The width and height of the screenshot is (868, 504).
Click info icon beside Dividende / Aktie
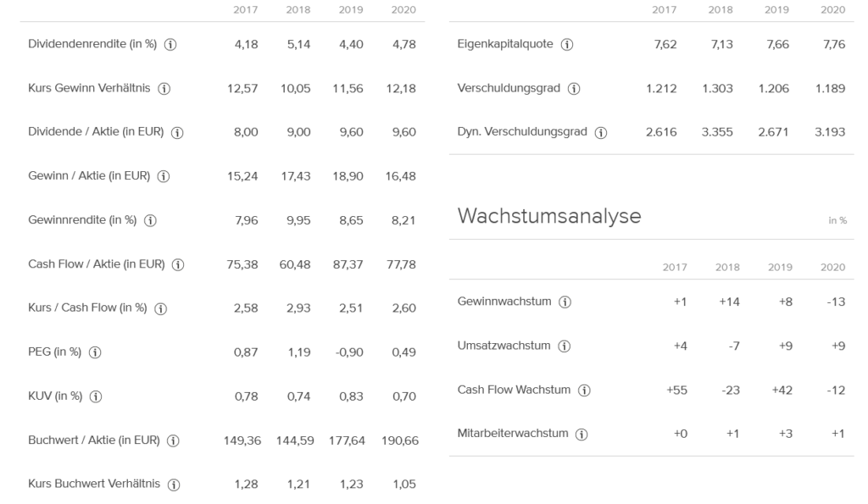point(177,133)
